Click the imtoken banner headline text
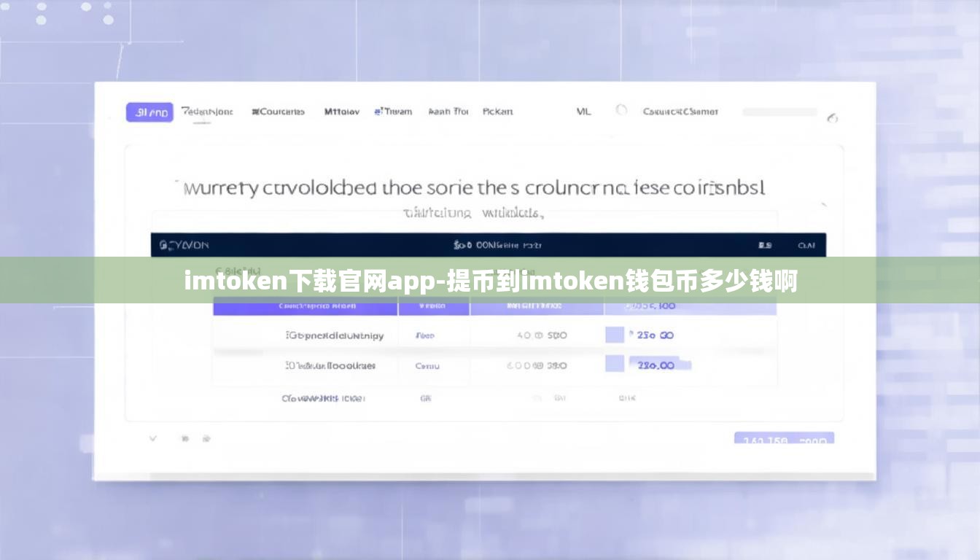 coord(490,281)
